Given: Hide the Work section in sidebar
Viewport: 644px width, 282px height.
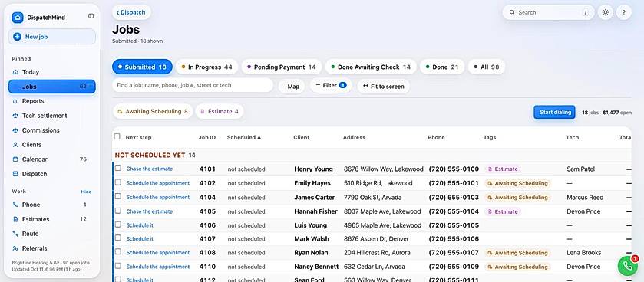Looking at the screenshot, I should tap(86, 192).
